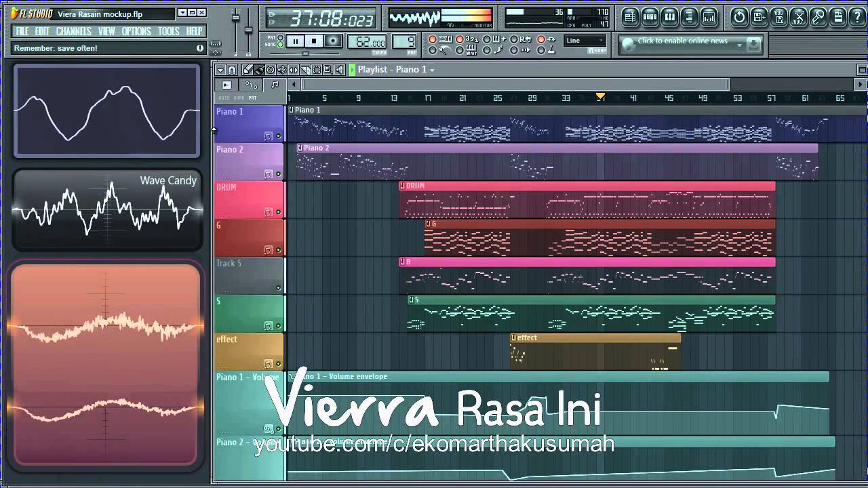Click the playlist automation clips focus icon
This screenshot has width=868, height=488.
[251, 85]
